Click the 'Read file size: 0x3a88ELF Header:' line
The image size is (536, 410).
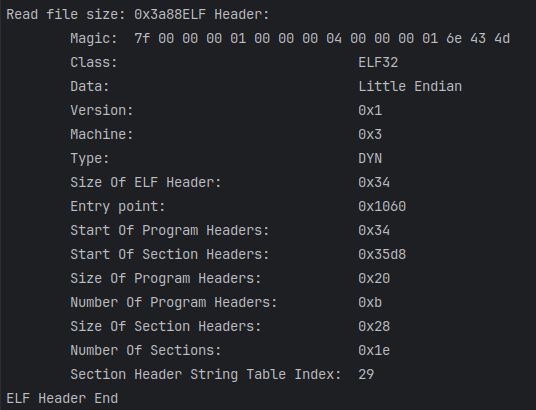click(x=138, y=15)
